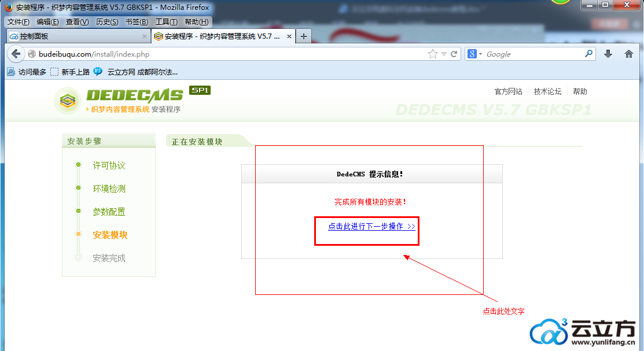
Task: Open the 文件(F) menu
Action: 19,22
